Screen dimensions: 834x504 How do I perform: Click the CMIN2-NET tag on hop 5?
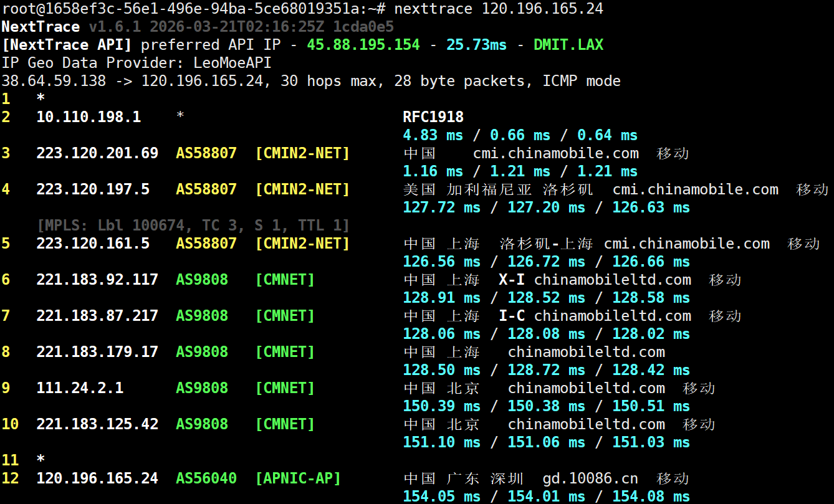[302, 244]
